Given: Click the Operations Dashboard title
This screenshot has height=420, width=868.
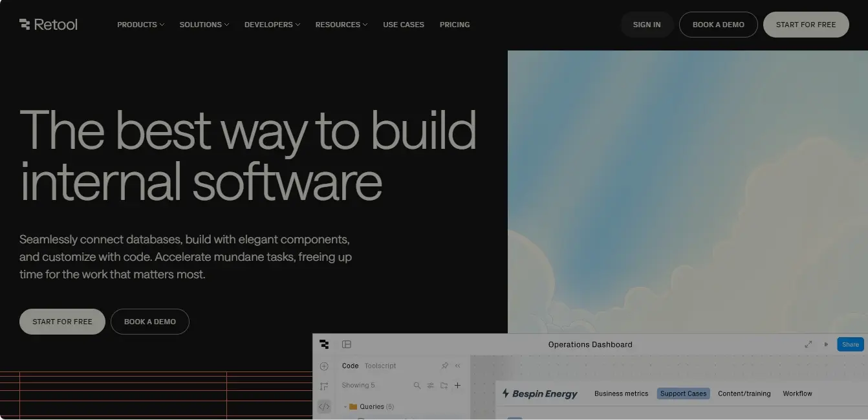Looking at the screenshot, I should (591, 344).
